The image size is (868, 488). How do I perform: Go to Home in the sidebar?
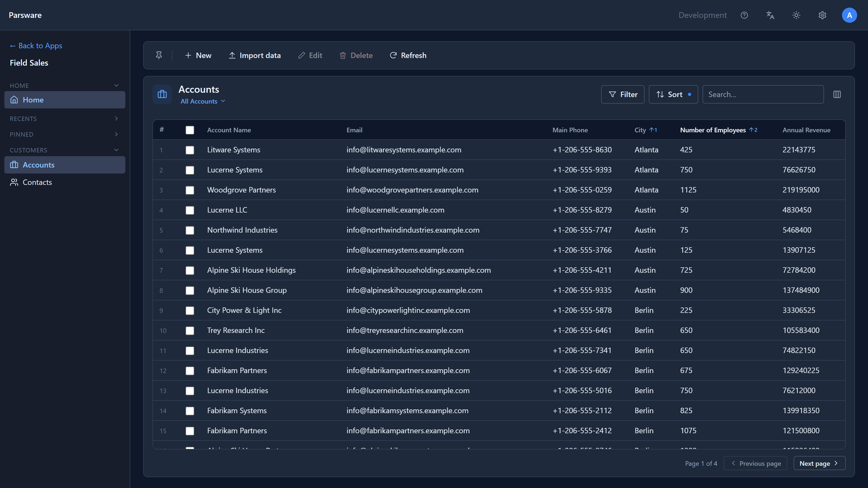click(64, 100)
